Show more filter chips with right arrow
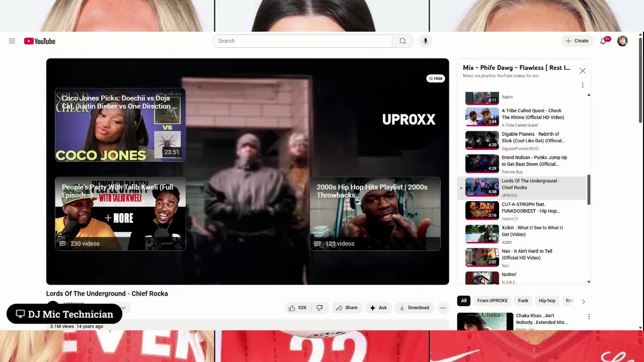 (584, 301)
